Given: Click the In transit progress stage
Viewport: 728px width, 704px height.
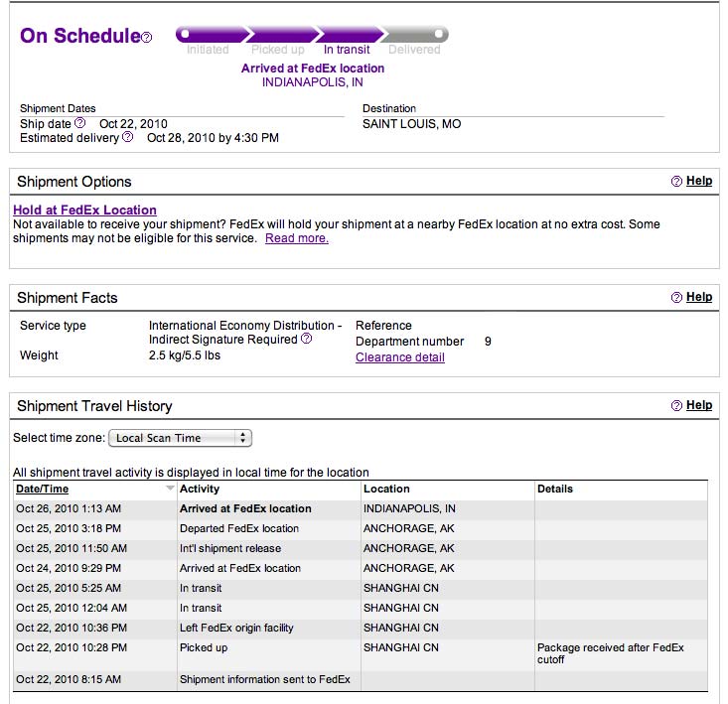Looking at the screenshot, I should click(x=347, y=50).
